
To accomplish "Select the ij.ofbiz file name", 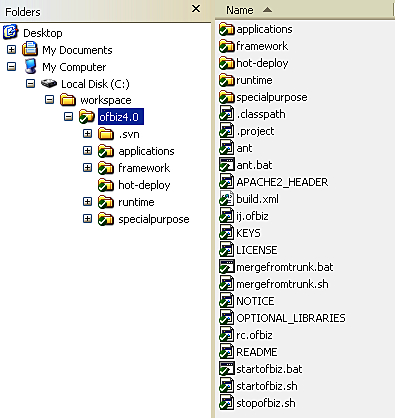I will [252, 216].
